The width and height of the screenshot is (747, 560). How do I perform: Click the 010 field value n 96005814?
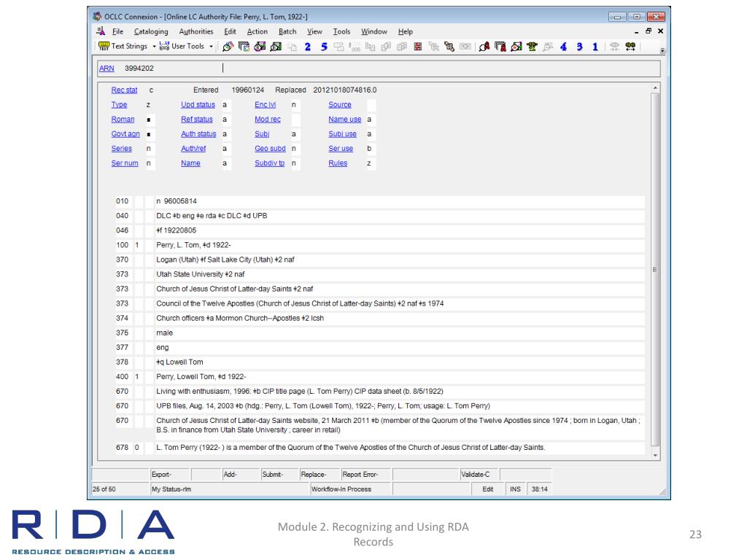(x=399, y=201)
